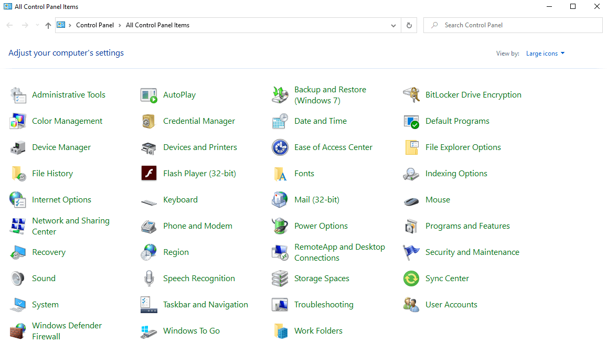
Task: Open the Ease of Access Center icon
Action: [x=280, y=147]
